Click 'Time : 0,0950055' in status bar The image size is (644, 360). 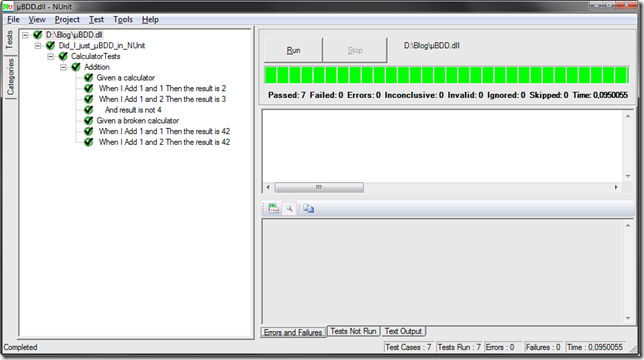pyautogui.click(x=595, y=347)
